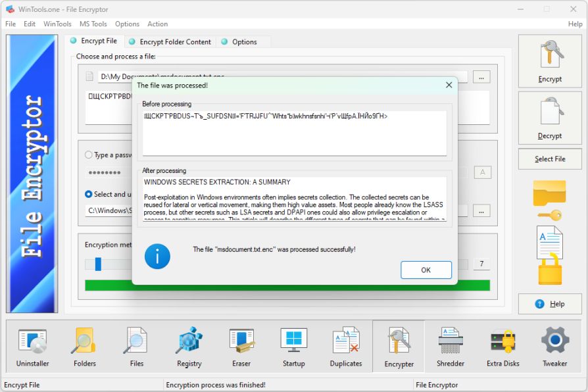Open the Files tool
Viewport: 588px width, 392px height.
(137, 347)
